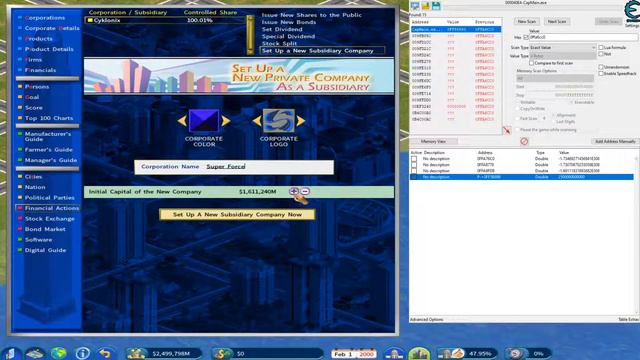Open Top 100 Charts in the sidebar
Image resolution: width=640 pixels, height=360 pixels.
[x=49, y=118]
